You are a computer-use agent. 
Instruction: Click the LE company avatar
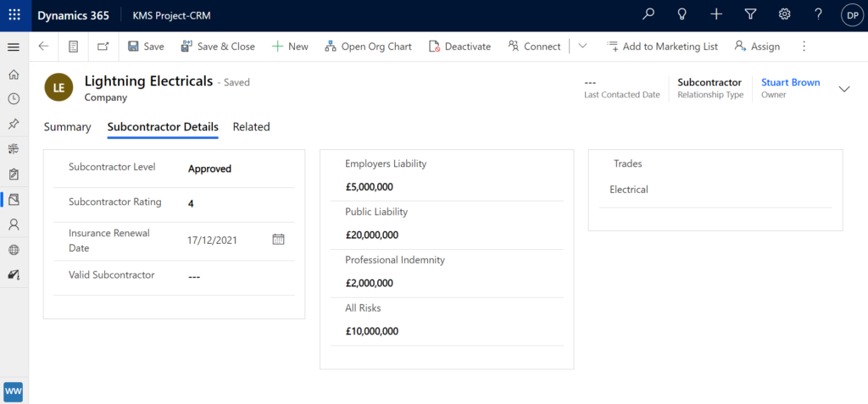(x=58, y=87)
